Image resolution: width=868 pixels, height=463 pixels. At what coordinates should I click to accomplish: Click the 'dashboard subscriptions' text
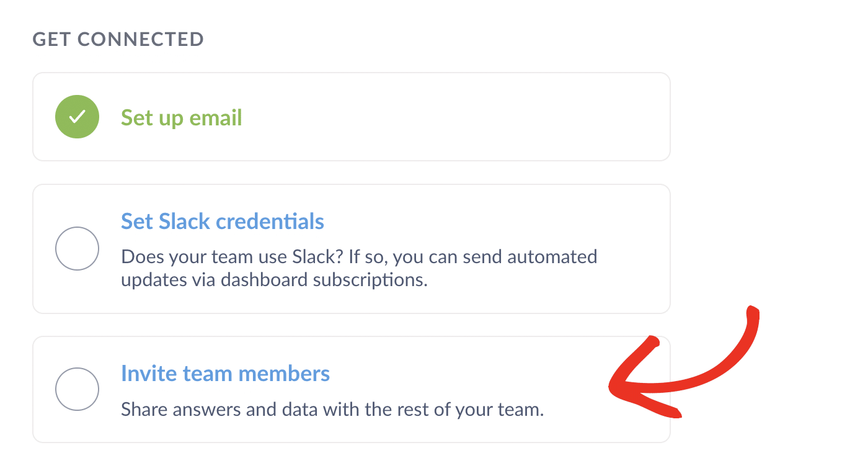pos(324,279)
